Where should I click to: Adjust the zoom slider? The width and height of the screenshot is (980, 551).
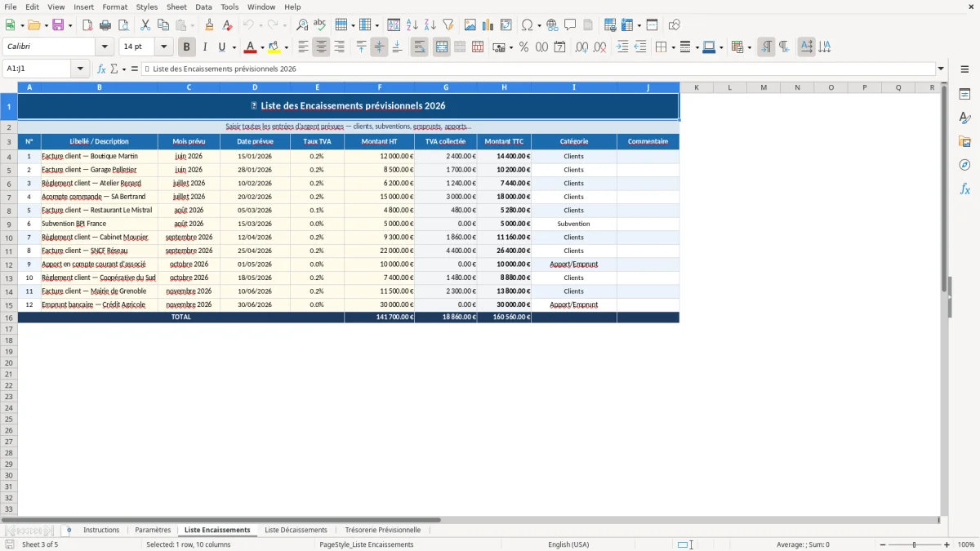(x=915, y=544)
